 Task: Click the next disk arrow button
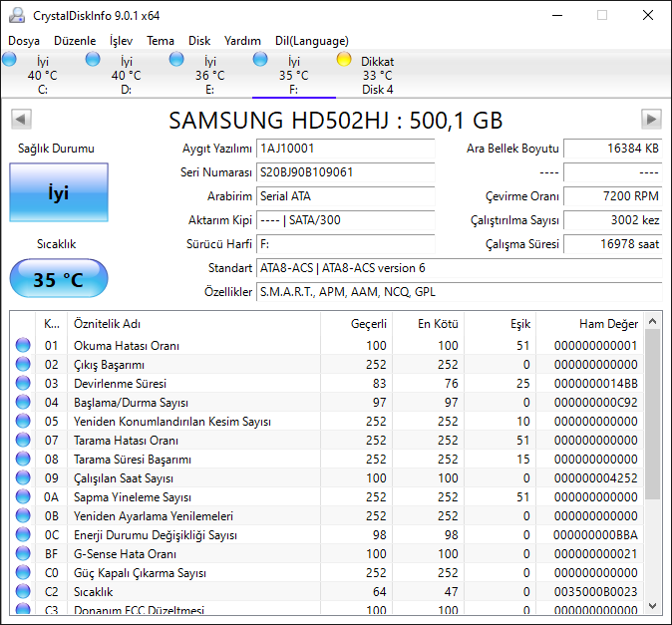pyautogui.click(x=651, y=119)
